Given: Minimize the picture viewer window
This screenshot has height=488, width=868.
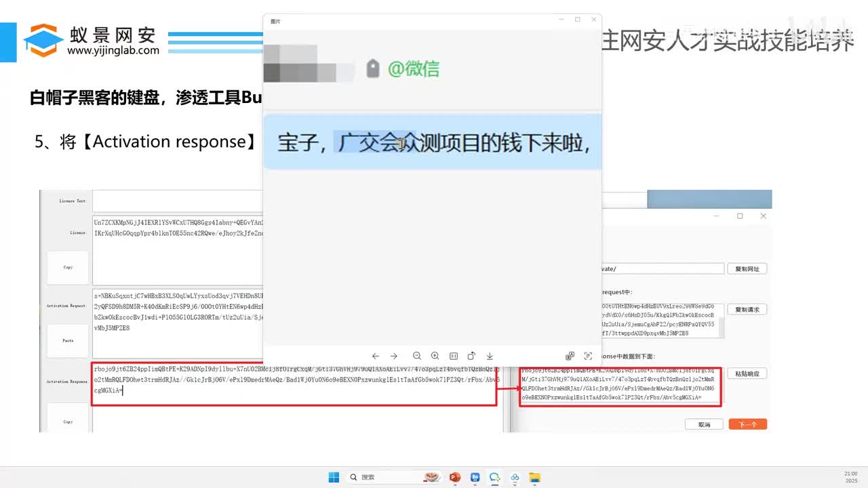Looking at the screenshot, I should pyautogui.click(x=561, y=20).
